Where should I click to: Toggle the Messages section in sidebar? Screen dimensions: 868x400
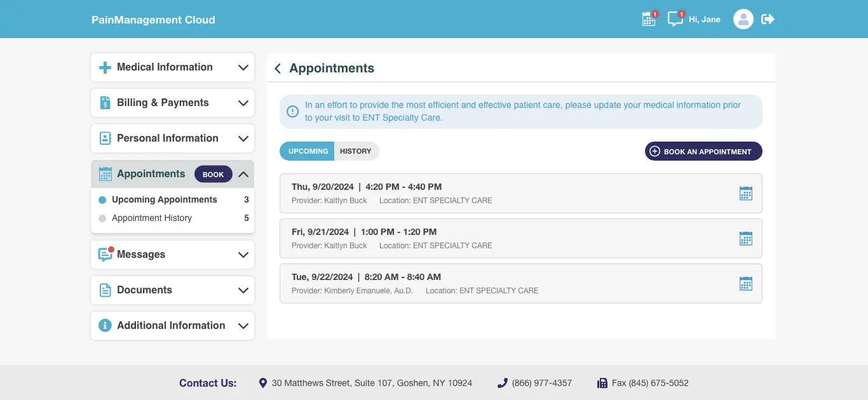coord(172,255)
